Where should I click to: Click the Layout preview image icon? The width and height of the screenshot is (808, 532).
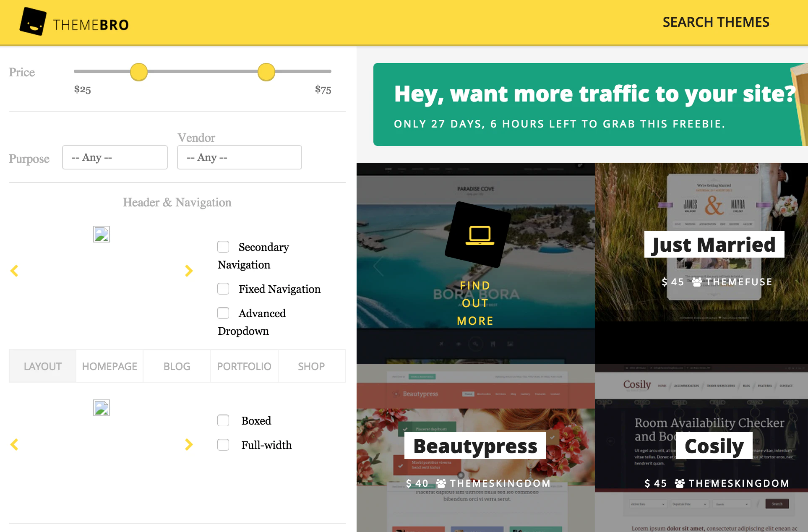point(102,408)
